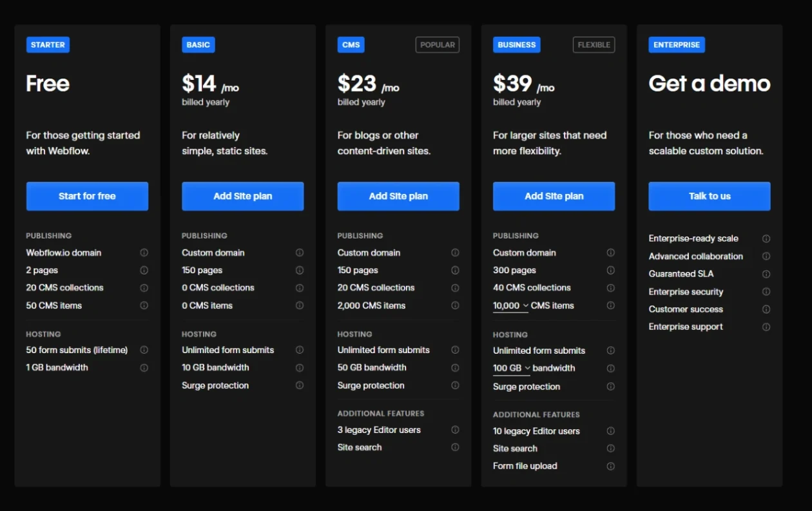Click info icon next to Site search in CMS plan
812x511 pixels.
coord(455,447)
